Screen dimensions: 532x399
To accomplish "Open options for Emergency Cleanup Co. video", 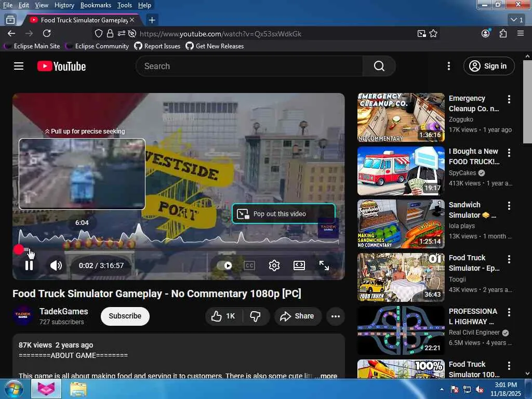I will pos(509,99).
